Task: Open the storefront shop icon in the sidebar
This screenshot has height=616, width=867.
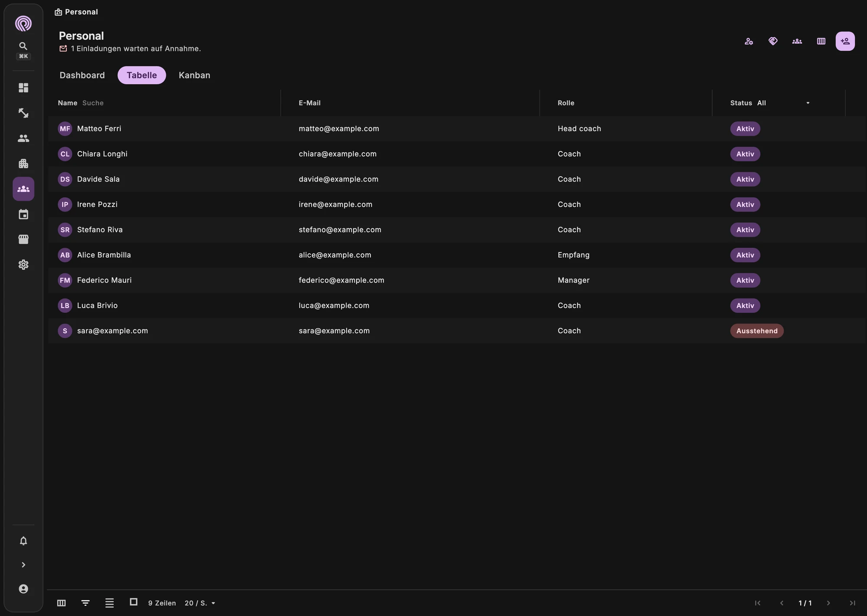Action: (x=23, y=240)
